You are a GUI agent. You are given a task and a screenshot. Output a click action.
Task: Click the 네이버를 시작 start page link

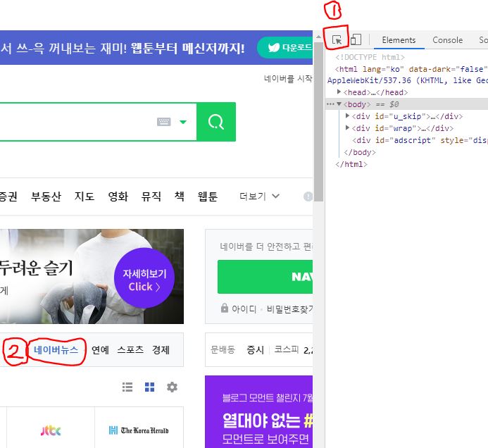[x=288, y=78]
